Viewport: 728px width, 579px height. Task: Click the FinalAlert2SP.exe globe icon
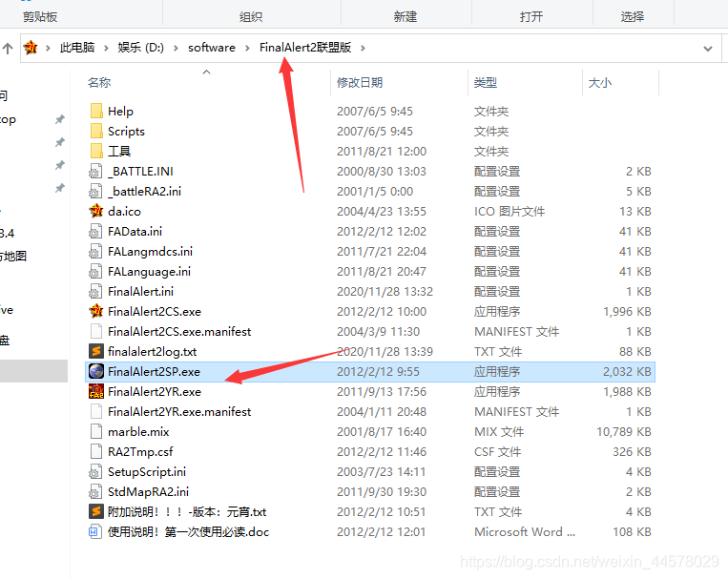point(96,371)
